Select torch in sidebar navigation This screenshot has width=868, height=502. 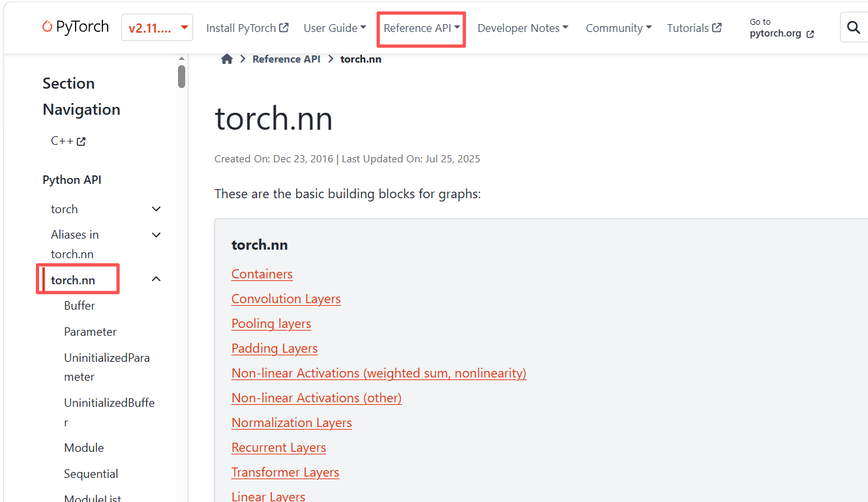pos(65,209)
